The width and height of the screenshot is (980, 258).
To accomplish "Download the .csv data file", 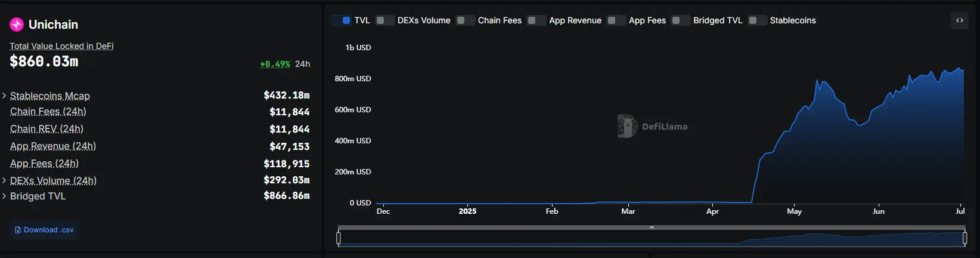I will tap(44, 230).
